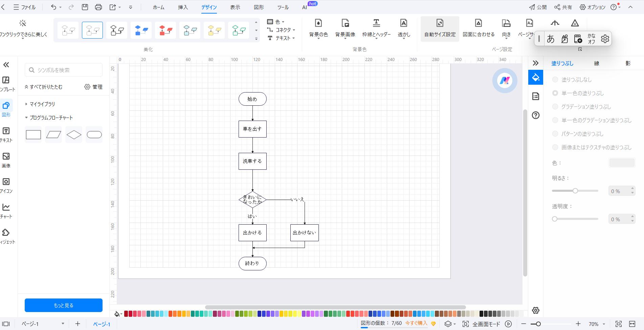Viewport: 644px width, 330px height.
Task: Click the help question mark in right sidebar
Action: point(536,115)
